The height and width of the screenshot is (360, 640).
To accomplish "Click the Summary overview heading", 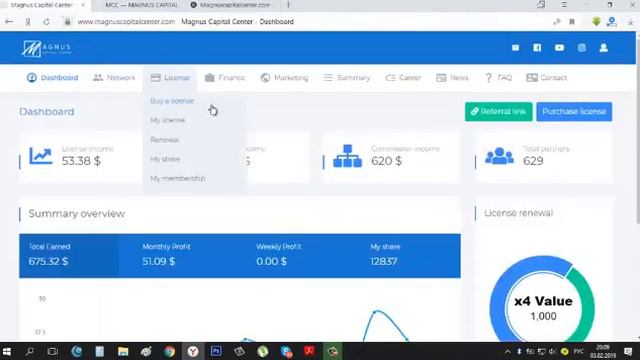I will pyautogui.click(x=76, y=213).
